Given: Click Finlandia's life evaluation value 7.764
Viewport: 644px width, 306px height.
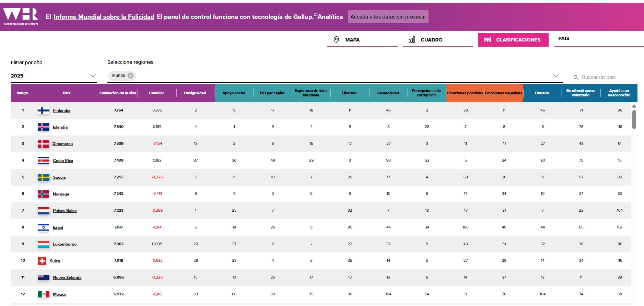Looking at the screenshot, I should click(x=119, y=110).
